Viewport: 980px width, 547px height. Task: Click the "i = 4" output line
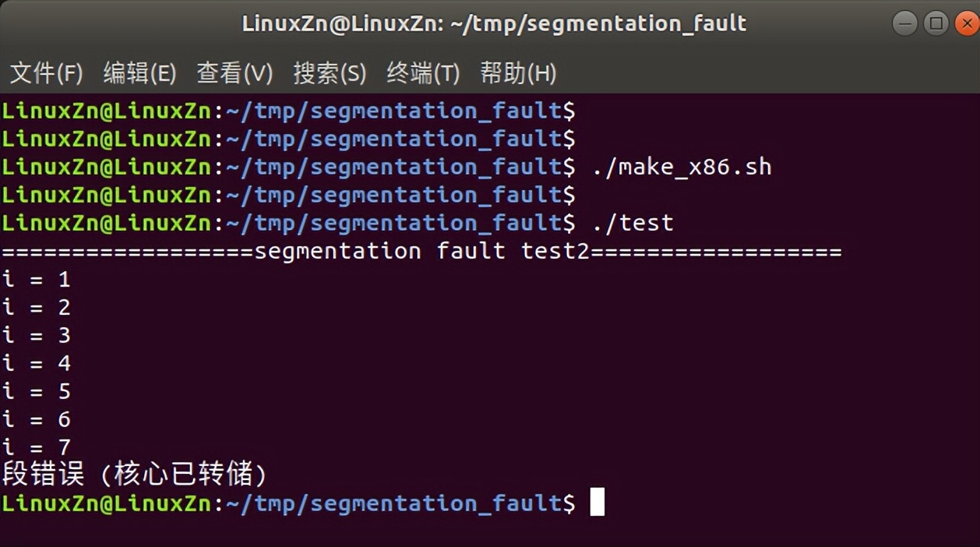[37, 363]
